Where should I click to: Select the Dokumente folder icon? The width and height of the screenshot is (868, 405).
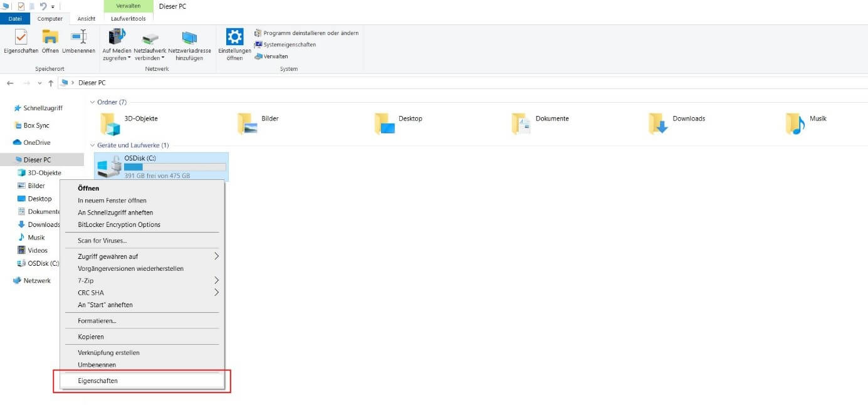(521, 124)
